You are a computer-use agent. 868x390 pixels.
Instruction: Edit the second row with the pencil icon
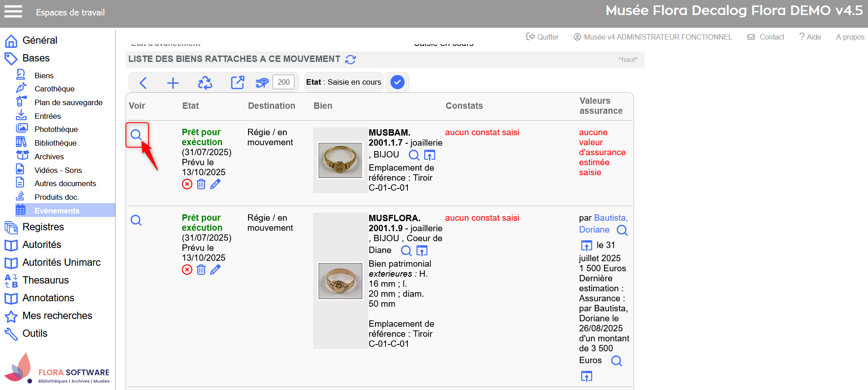coord(215,270)
